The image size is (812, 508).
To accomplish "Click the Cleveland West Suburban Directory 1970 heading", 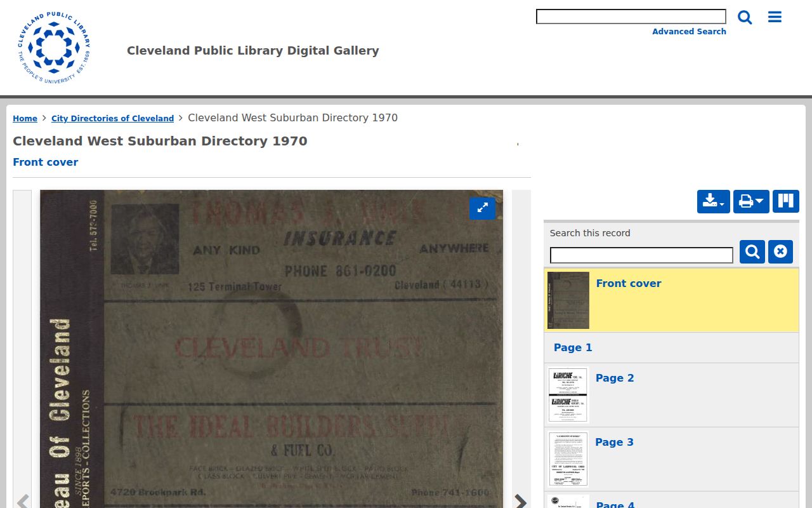I will [x=160, y=141].
